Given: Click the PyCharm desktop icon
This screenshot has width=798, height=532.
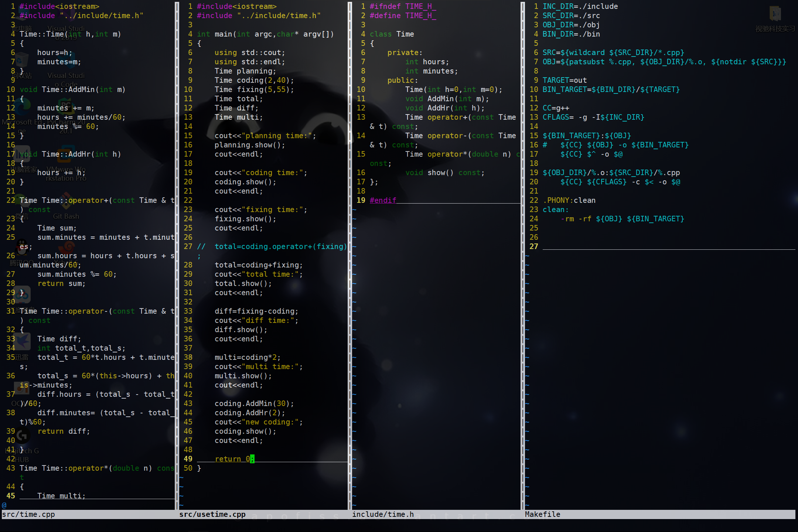Looking at the screenshot, I should 66,107.
